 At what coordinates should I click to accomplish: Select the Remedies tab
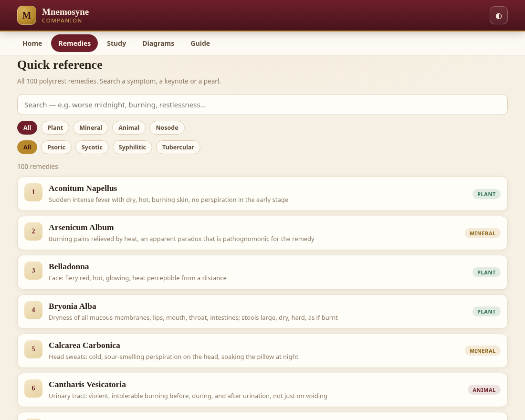74,43
